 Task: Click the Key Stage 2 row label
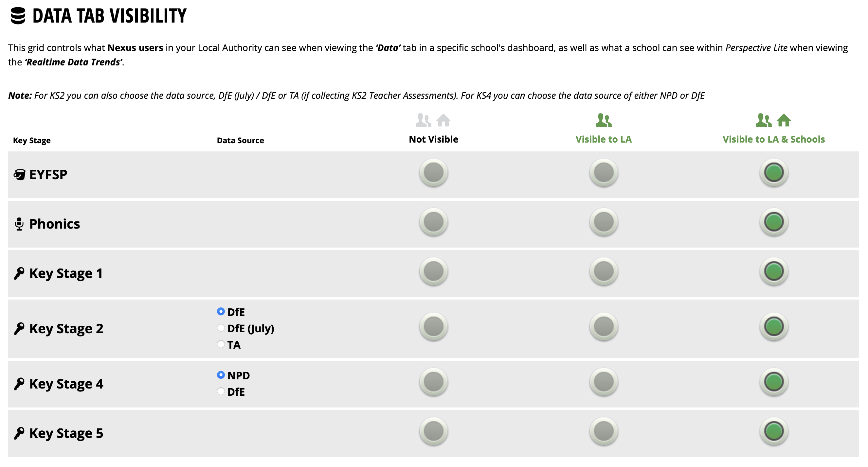(66, 329)
